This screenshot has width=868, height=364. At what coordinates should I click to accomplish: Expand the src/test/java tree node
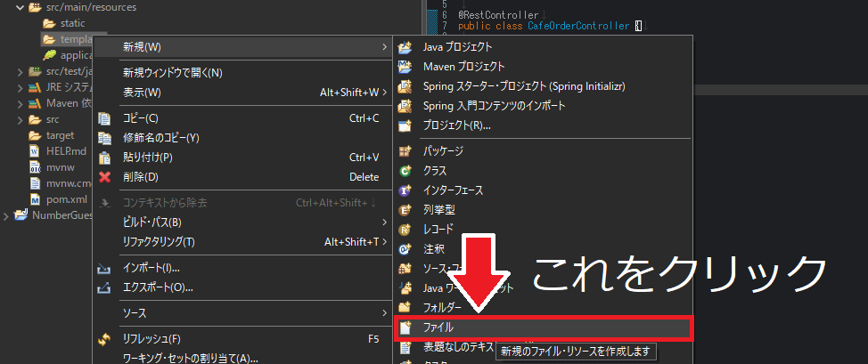pos(20,71)
